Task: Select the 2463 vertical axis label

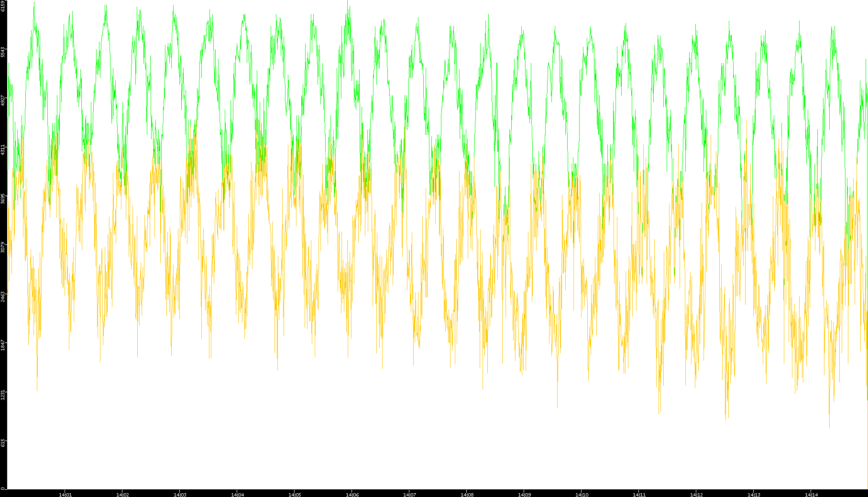Action: (3, 297)
